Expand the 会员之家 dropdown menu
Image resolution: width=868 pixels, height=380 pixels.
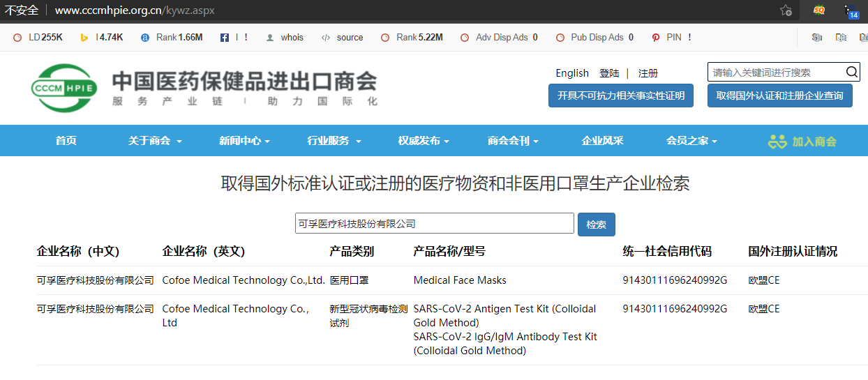(x=691, y=141)
